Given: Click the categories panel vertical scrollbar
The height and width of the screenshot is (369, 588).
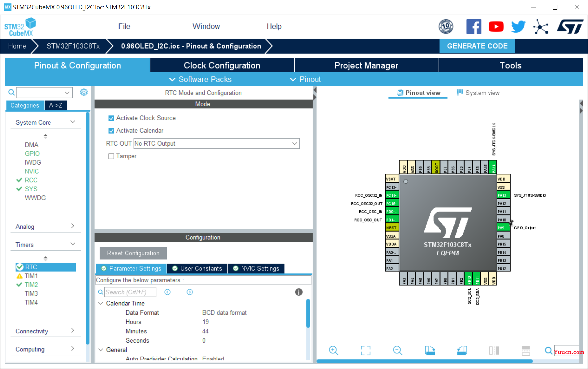Looking at the screenshot, I should (88, 229).
